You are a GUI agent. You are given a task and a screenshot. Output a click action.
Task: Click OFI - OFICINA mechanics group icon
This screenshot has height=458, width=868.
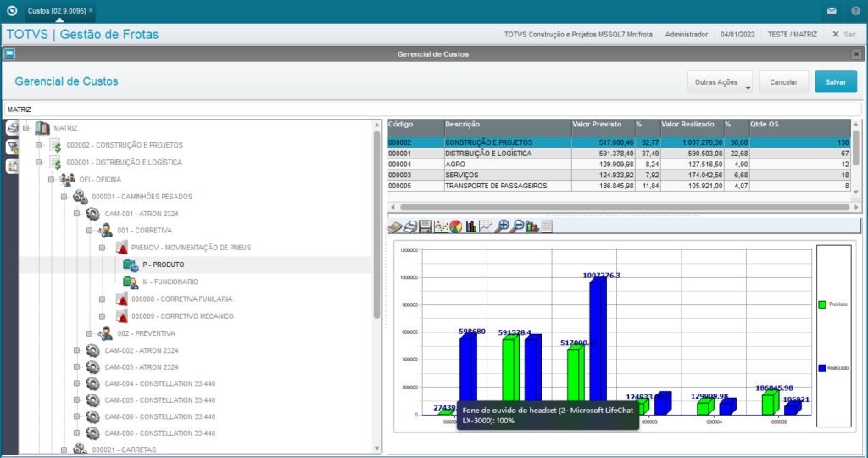point(68,180)
